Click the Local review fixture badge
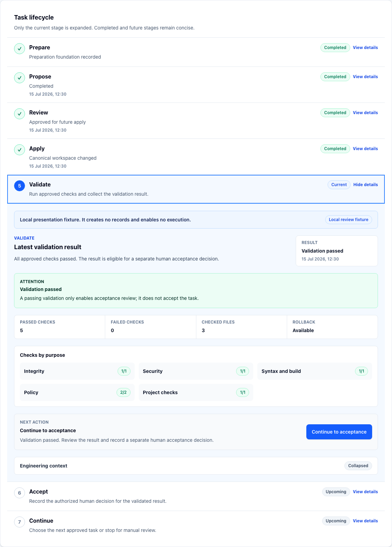392x547 pixels. 348,220
